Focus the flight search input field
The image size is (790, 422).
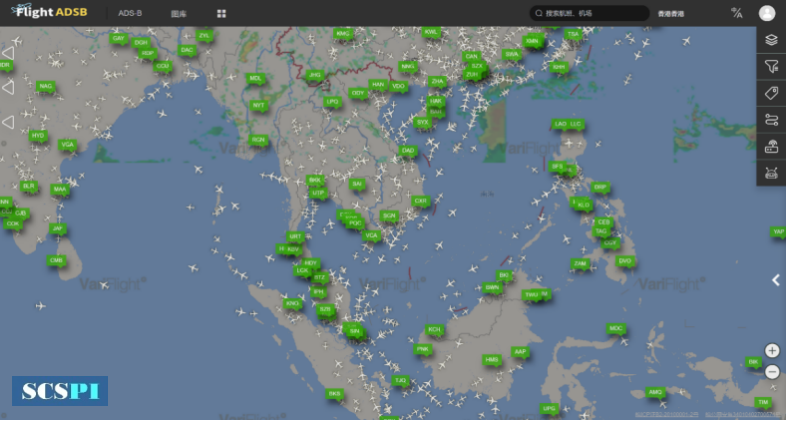[x=592, y=13]
